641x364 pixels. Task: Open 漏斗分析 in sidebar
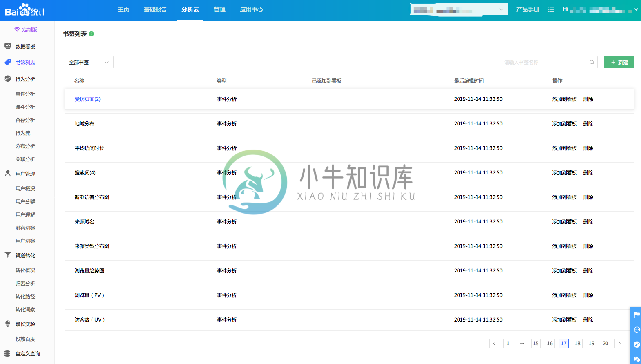(25, 107)
